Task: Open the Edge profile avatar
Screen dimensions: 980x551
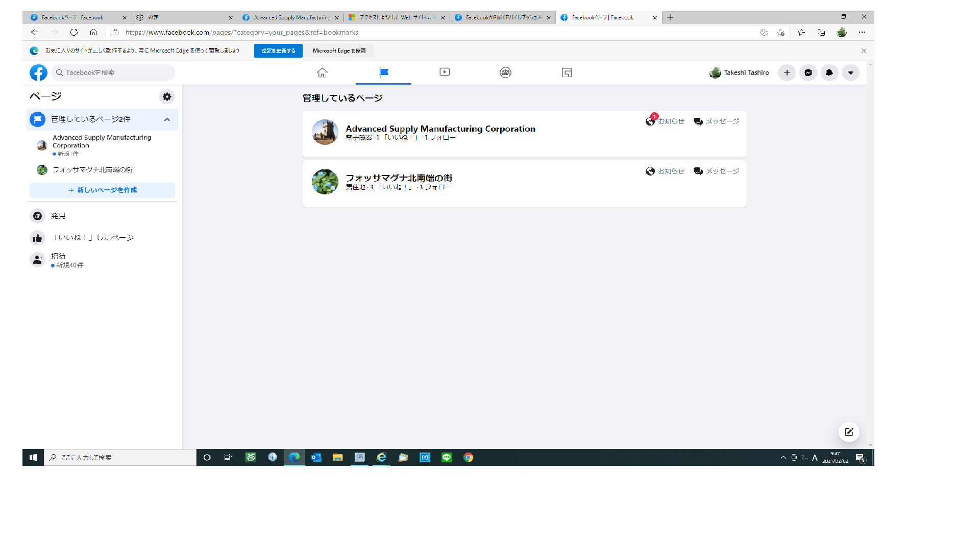Action: [842, 32]
